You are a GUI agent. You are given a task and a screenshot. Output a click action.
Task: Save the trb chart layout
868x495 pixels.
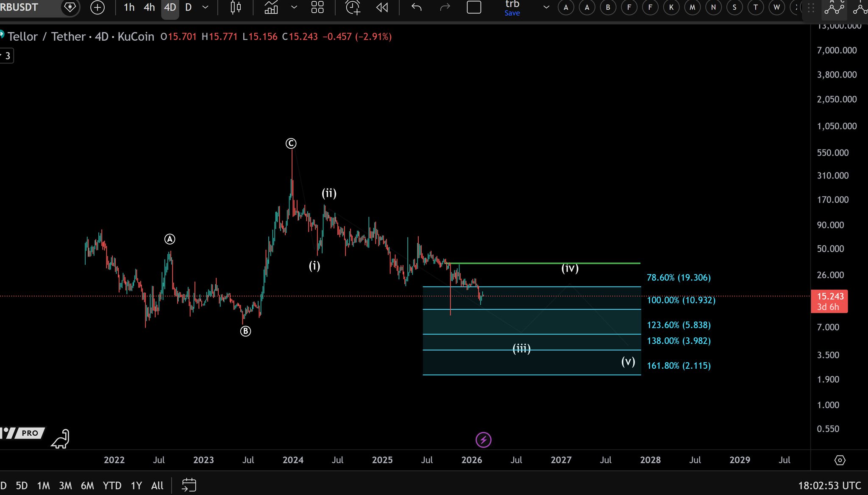(x=512, y=13)
